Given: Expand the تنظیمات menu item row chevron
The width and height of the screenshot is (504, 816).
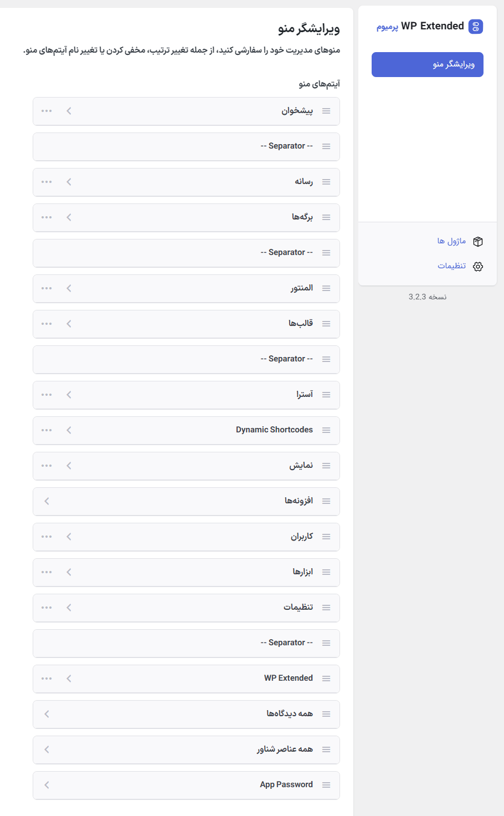Looking at the screenshot, I should click(x=69, y=608).
